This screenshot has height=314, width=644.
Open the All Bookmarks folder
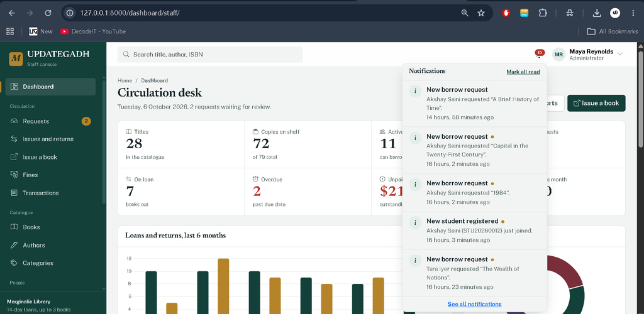pyautogui.click(x=612, y=31)
